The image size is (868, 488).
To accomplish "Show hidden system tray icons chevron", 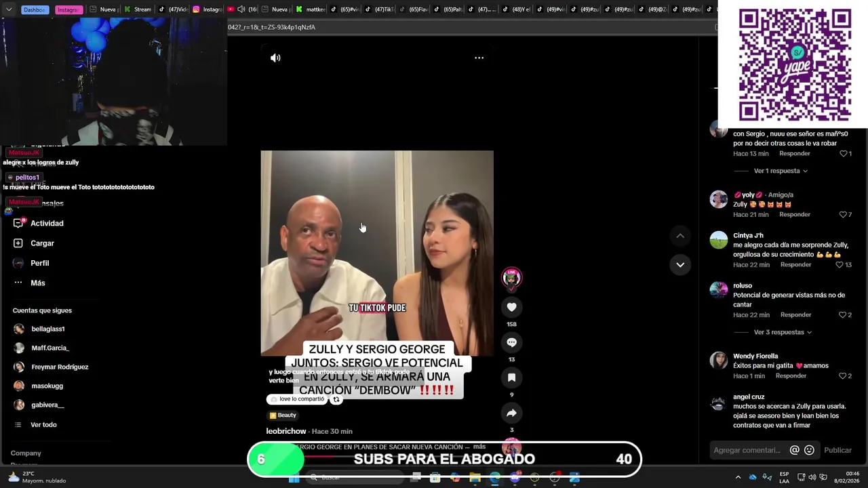I will pyautogui.click(x=738, y=477).
